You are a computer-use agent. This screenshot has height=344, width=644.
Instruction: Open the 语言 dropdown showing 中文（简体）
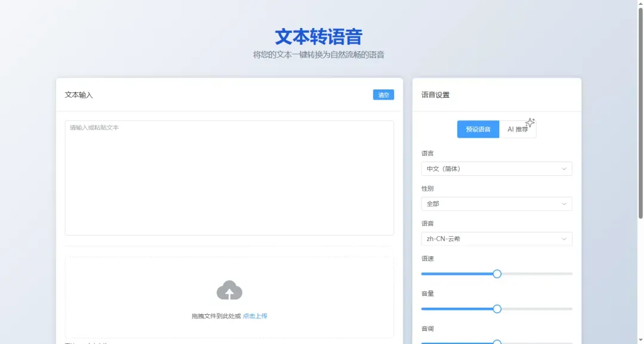[x=497, y=169]
